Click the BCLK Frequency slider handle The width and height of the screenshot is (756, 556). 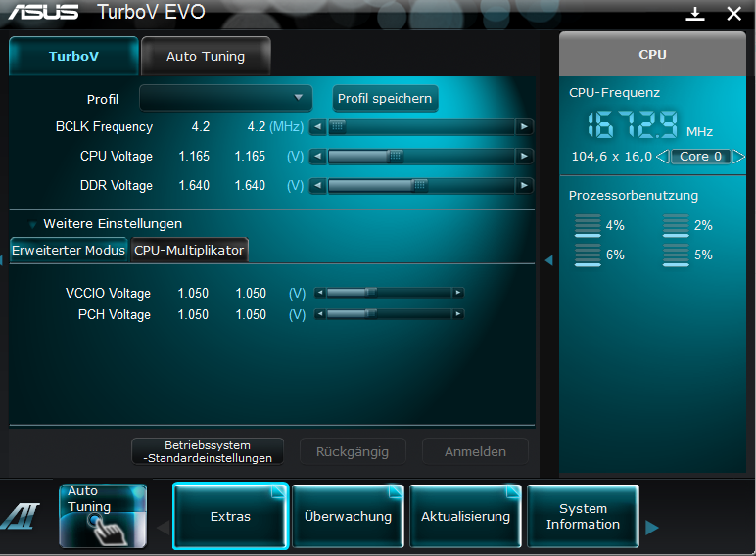pyautogui.click(x=338, y=127)
